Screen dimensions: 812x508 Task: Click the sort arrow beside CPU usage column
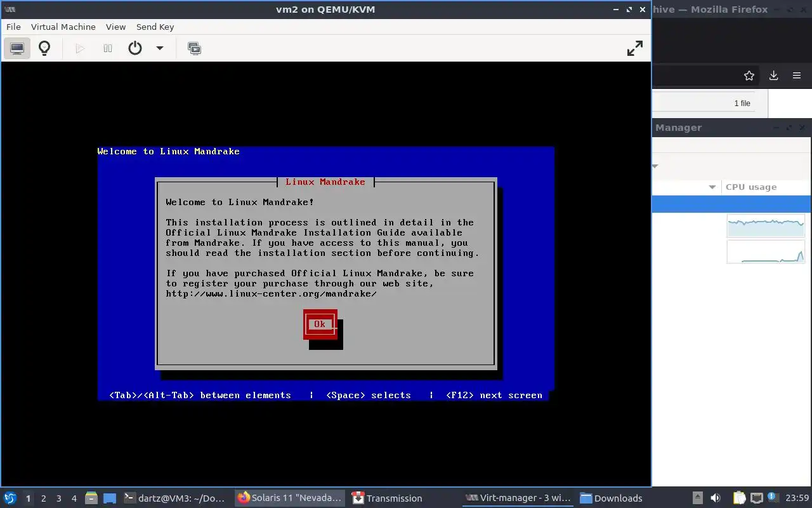712,187
